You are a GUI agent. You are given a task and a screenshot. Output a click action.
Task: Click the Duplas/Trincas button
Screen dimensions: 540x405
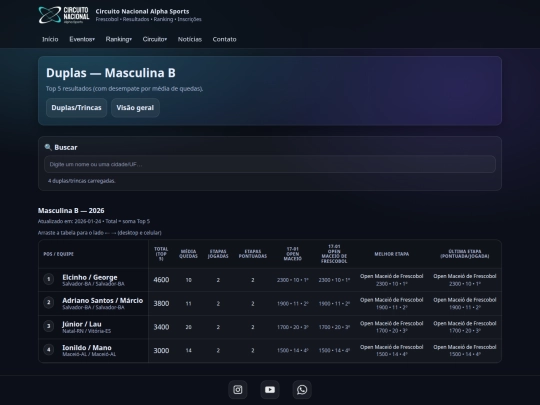(x=76, y=108)
